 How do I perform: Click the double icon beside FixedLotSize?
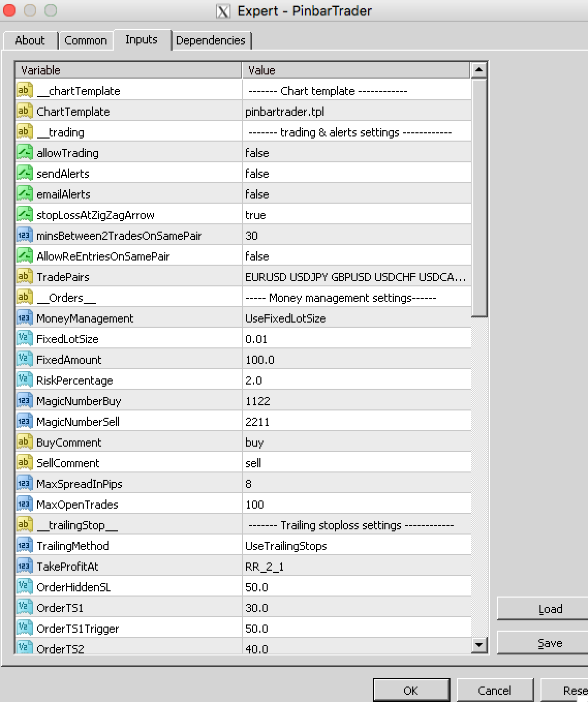(25, 339)
